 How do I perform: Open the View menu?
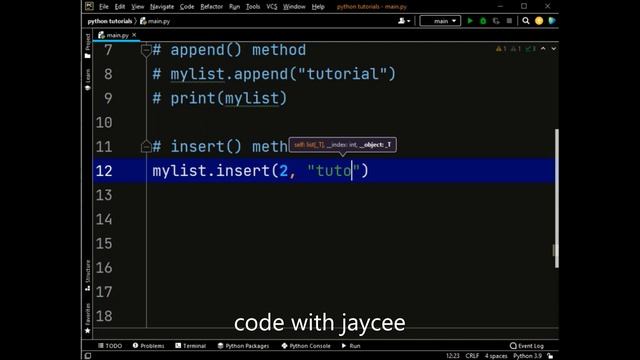(x=138, y=7)
